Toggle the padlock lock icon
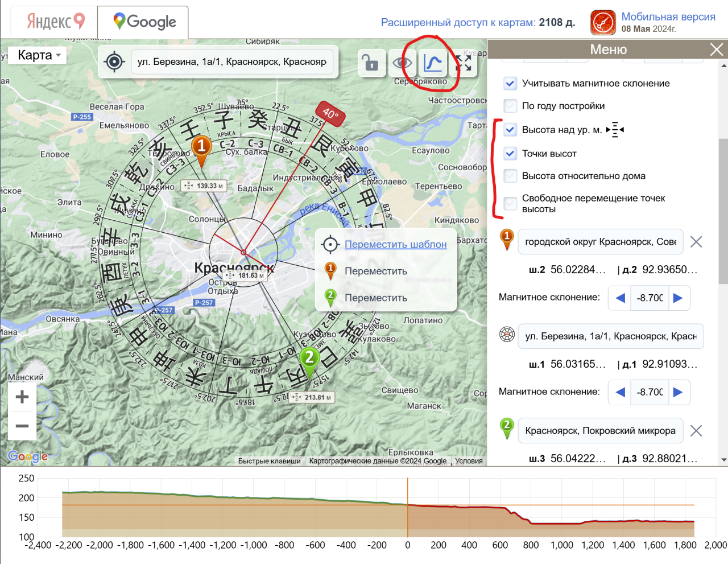Viewport: 728px width, 564px height. 371,63
